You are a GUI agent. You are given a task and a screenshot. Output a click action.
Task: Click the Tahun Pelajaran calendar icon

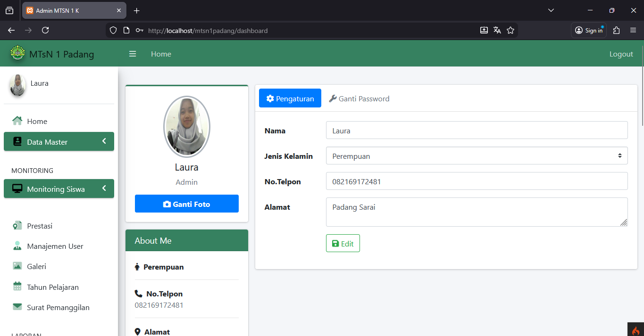tap(17, 287)
